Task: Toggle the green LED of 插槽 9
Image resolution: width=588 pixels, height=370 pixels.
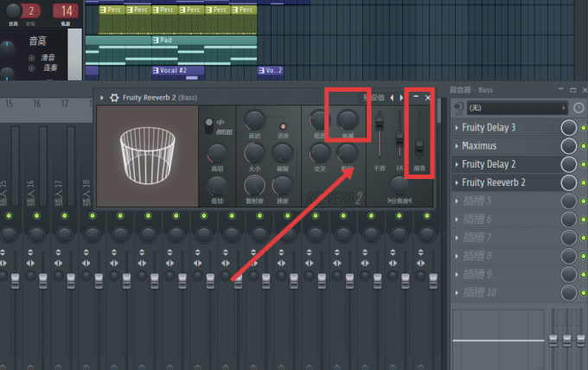Action: [583, 275]
